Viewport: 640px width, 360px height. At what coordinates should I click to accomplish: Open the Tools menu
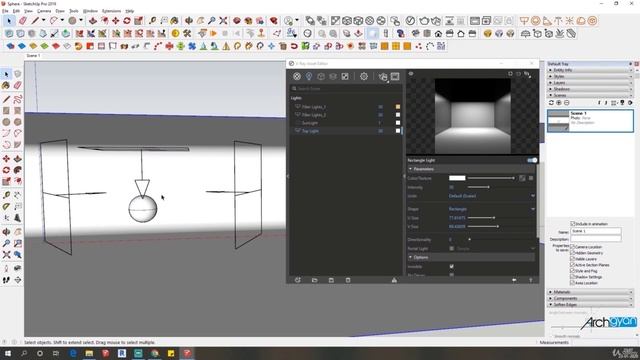coord(74,11)
